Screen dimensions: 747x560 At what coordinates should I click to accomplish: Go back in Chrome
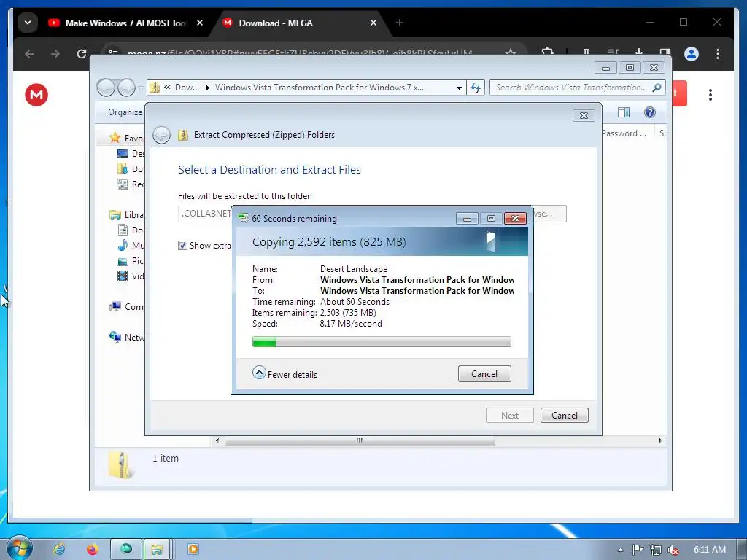[x=29, y=54]
